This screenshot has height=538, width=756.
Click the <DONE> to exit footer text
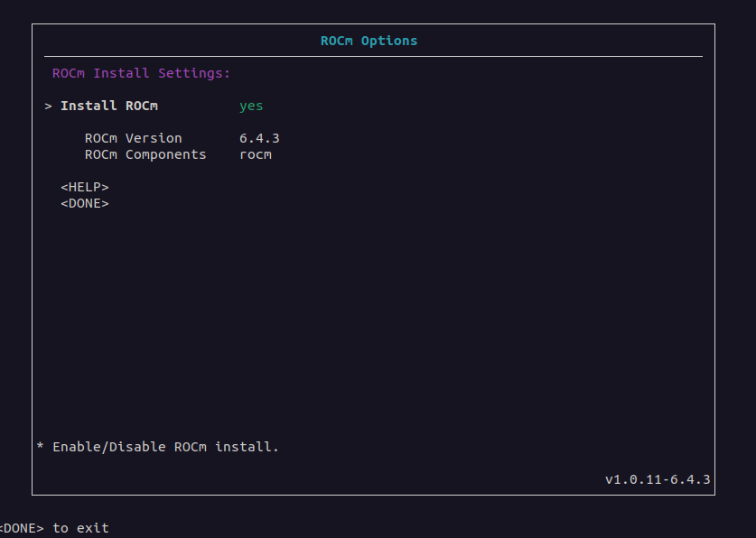[x=54, y=528]
